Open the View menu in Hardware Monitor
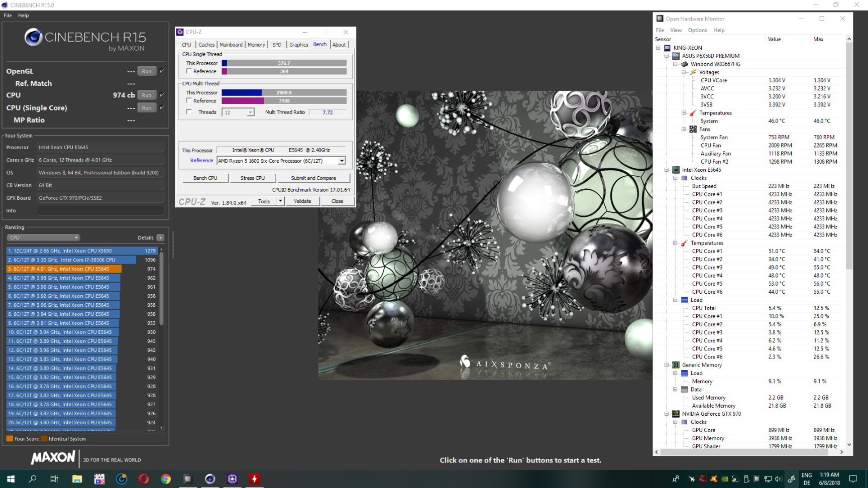This screenshot has width=868, height=488. (x=676, y=30)
